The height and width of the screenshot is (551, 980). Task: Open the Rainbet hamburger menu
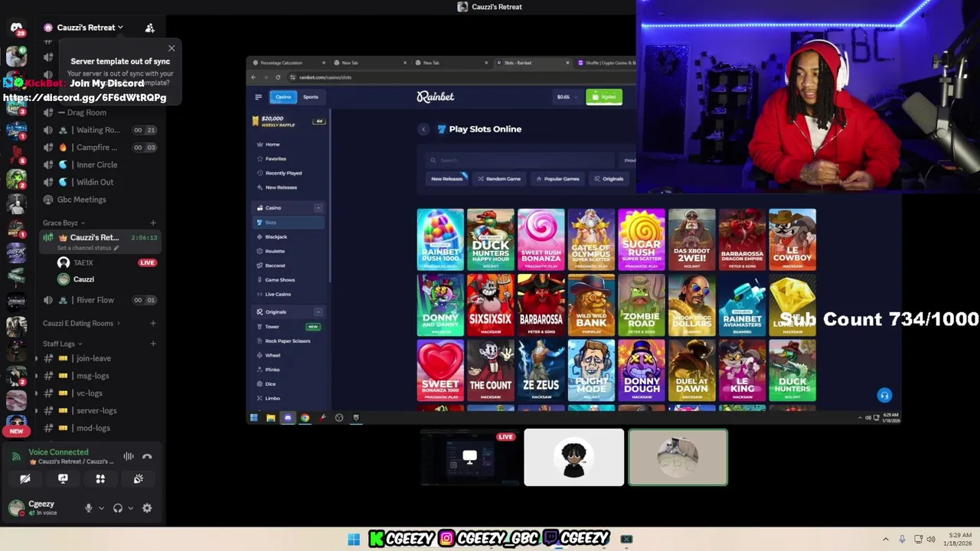(258, 97)
